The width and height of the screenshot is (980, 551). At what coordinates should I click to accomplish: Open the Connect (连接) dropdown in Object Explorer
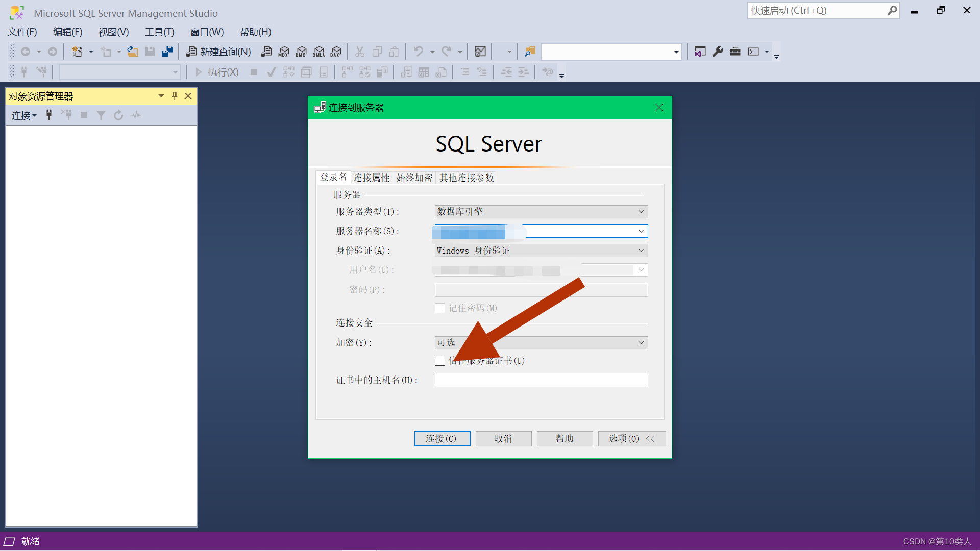tap(24, 115)
